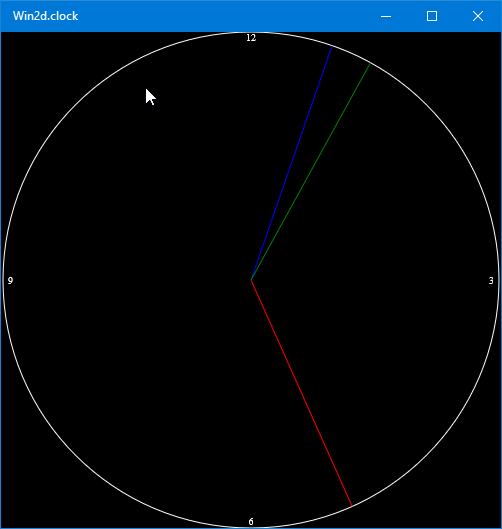Click the 6 numeral on clock face
The height and width of the screenshot is (529, 502).
[251, 522]
